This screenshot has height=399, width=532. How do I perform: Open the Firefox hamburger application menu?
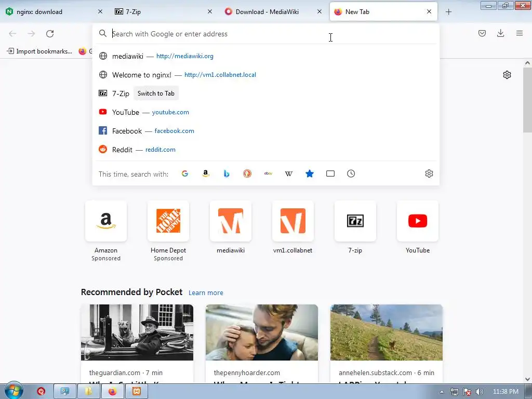click(x=520, y=33)
